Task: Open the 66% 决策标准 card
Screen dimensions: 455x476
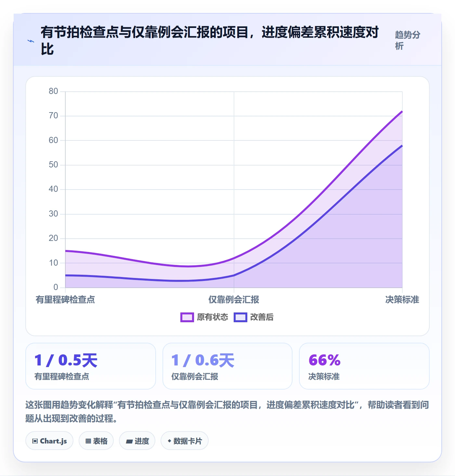Action: point(364,366)
